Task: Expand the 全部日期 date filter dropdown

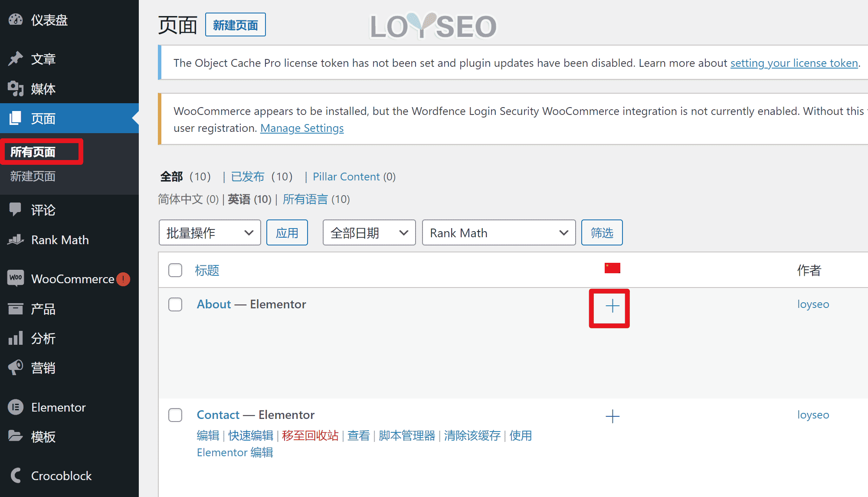Action: [368, 232]
